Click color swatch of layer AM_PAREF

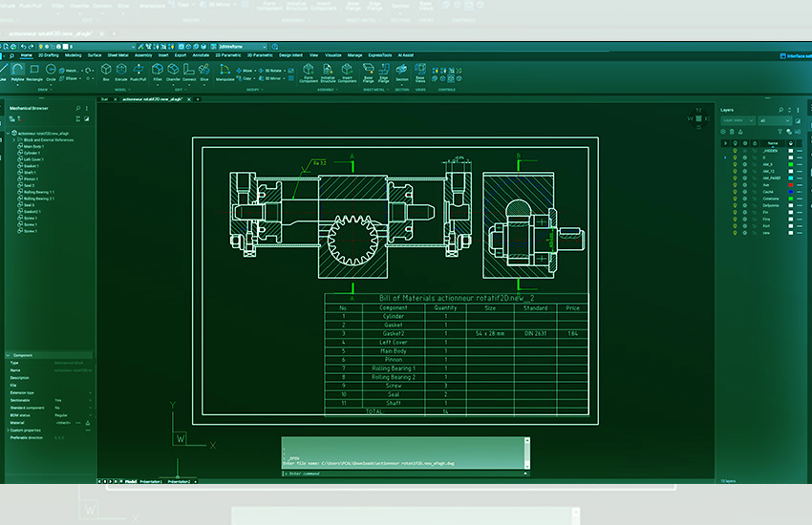click(x=791, y=178)
